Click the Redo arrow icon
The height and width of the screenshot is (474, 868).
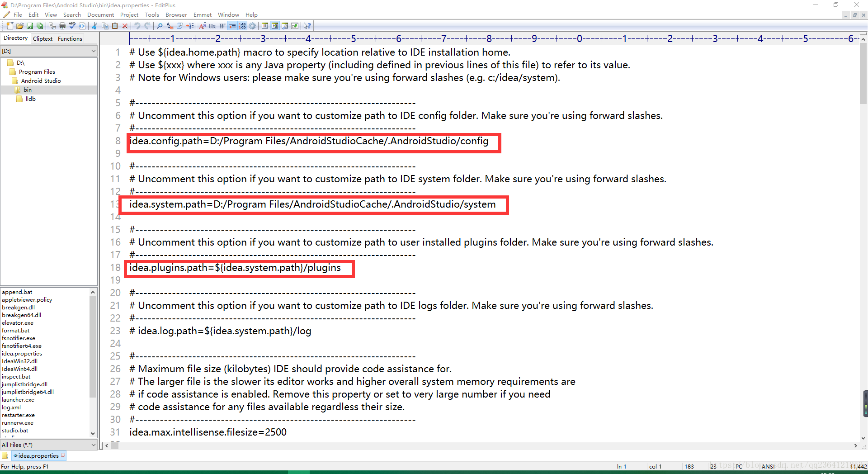147,26
